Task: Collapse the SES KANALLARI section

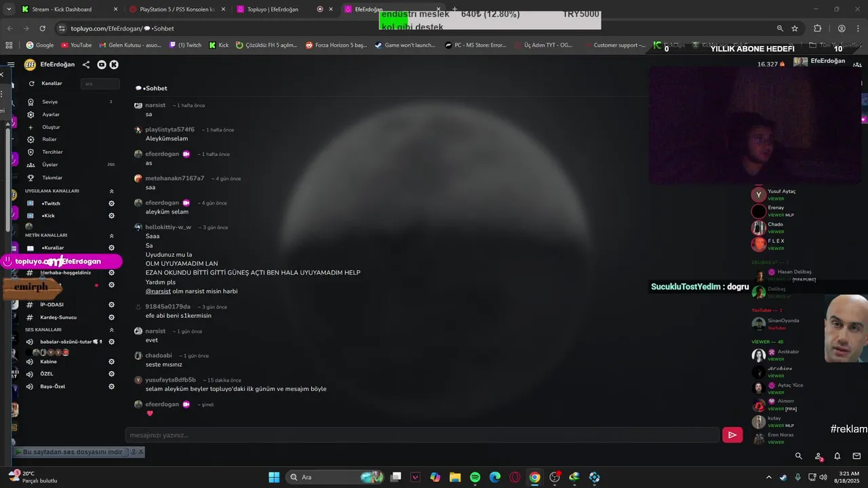Action: click(x=112, y=329)
